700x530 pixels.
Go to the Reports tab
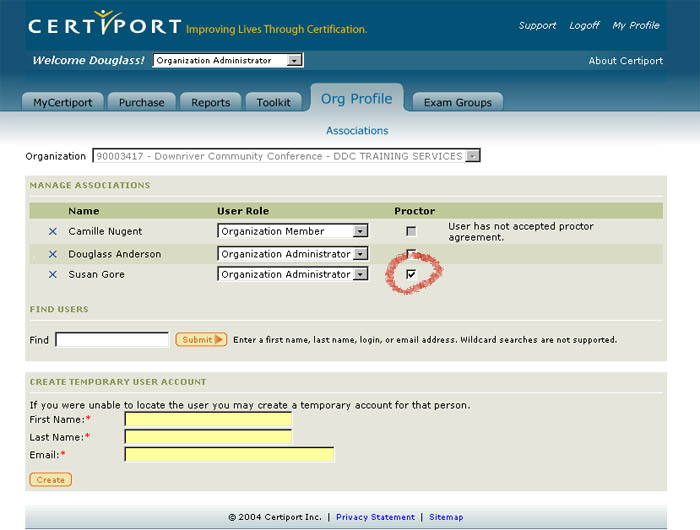pos(211,102)
